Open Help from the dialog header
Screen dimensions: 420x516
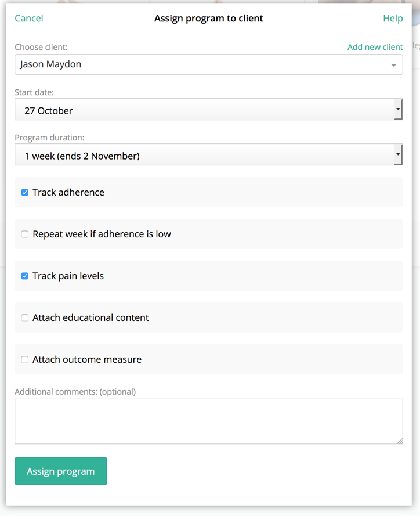click(x=393, y=18)
